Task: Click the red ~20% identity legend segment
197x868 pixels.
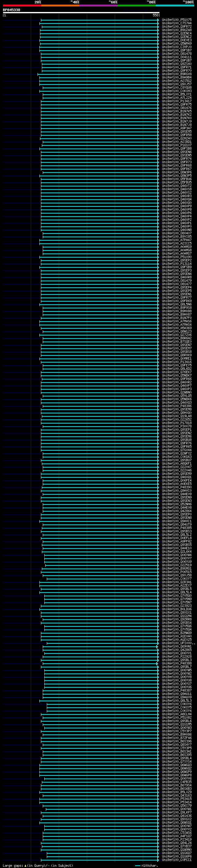Action: (x=22, y=6)
